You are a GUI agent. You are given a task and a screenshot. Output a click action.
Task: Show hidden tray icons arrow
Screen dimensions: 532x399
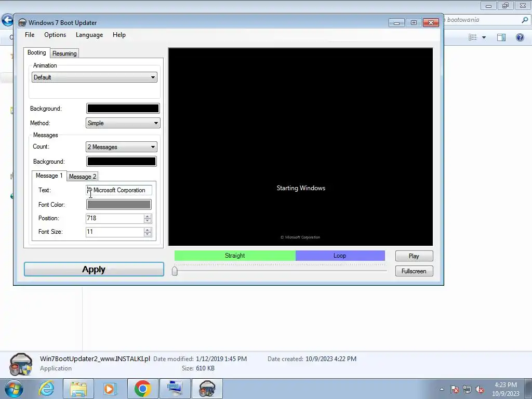(x=442, y=389)
